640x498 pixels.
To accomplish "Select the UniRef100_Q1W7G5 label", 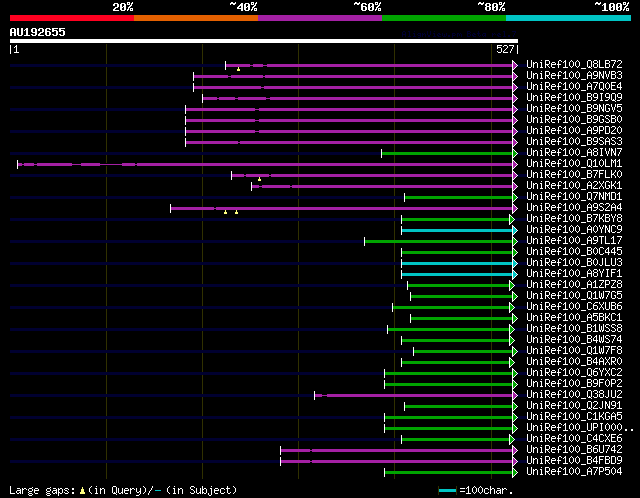I will 574,296.
